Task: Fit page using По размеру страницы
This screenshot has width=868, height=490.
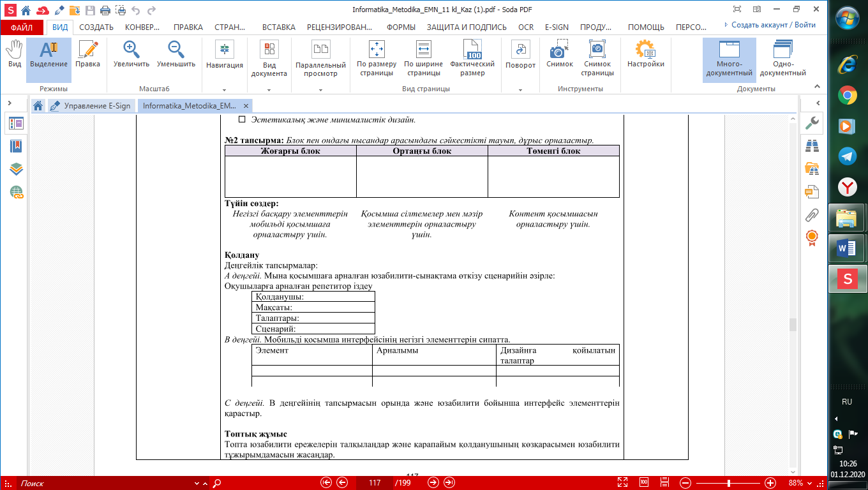Action: click(x=377, y=59)
